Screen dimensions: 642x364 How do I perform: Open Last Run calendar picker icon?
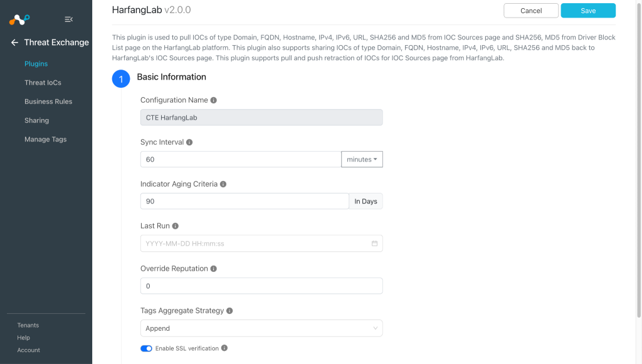click(x=374, y=243)
